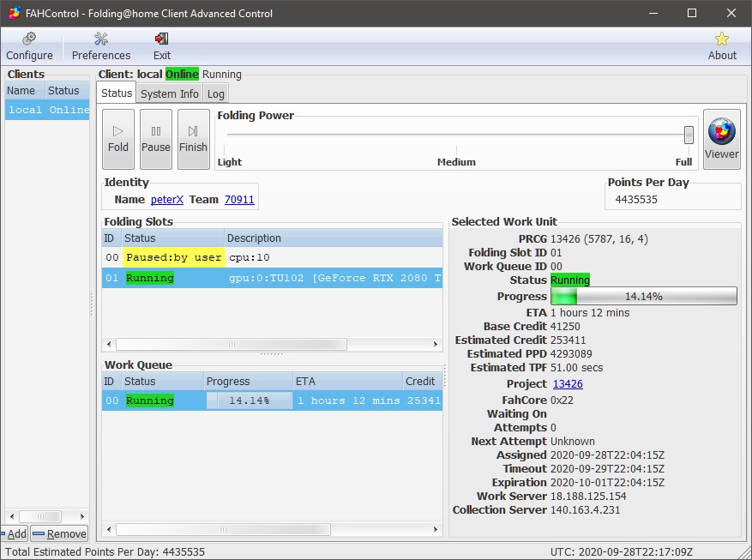The image size is (752, 560).
Task: Click the FahCore value 0x22
Action: point(562,400)
